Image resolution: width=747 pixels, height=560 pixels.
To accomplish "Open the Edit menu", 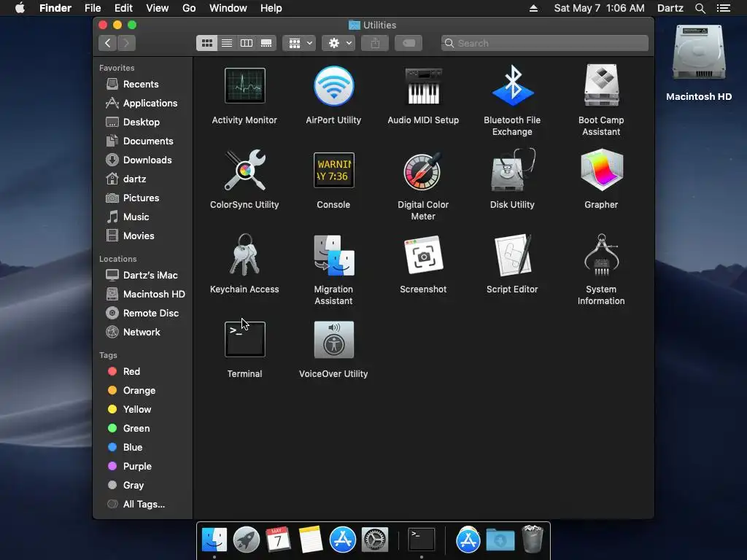I will click(123, 8).
